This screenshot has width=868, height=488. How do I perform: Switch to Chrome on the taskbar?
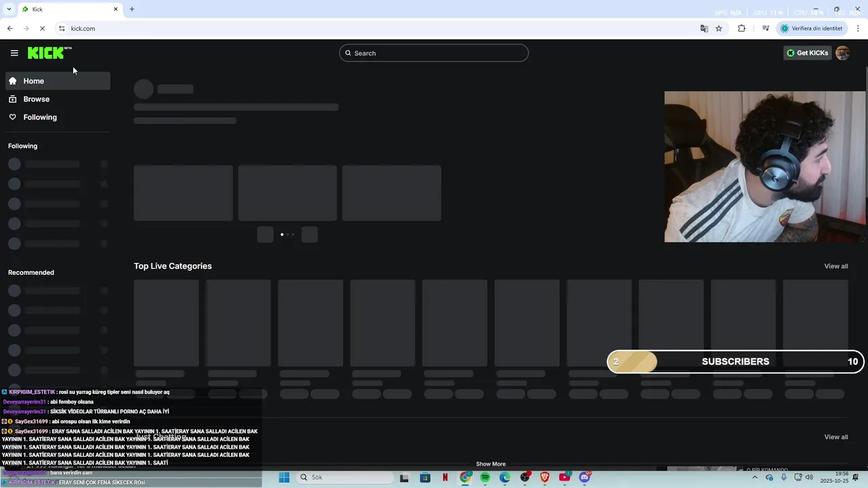pos(465,477)
